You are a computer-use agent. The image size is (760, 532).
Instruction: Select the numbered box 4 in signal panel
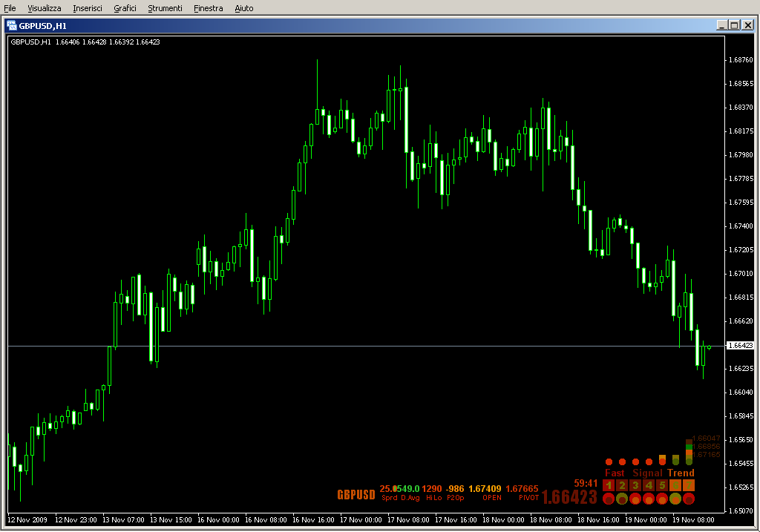[649, 485]
